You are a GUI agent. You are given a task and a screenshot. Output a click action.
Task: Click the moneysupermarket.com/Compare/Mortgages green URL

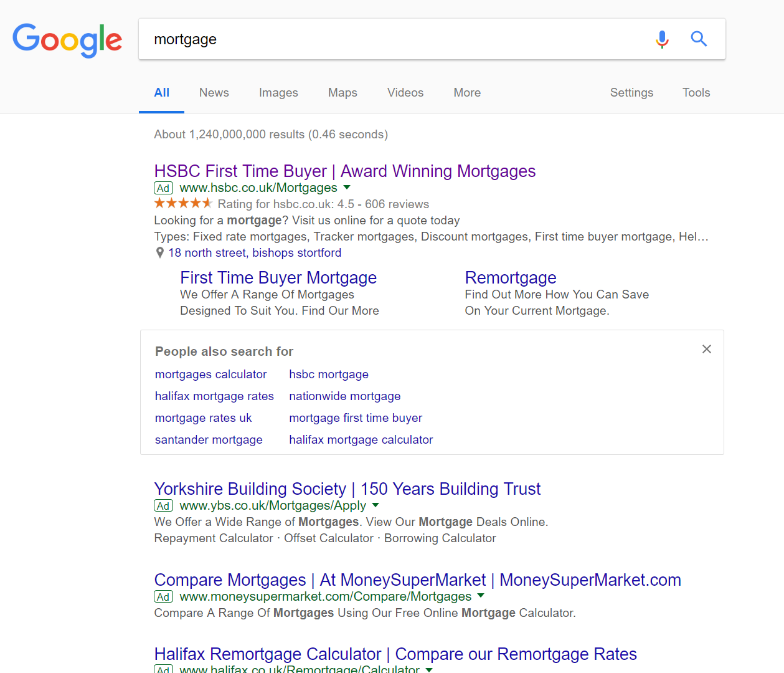click(326, 596)
